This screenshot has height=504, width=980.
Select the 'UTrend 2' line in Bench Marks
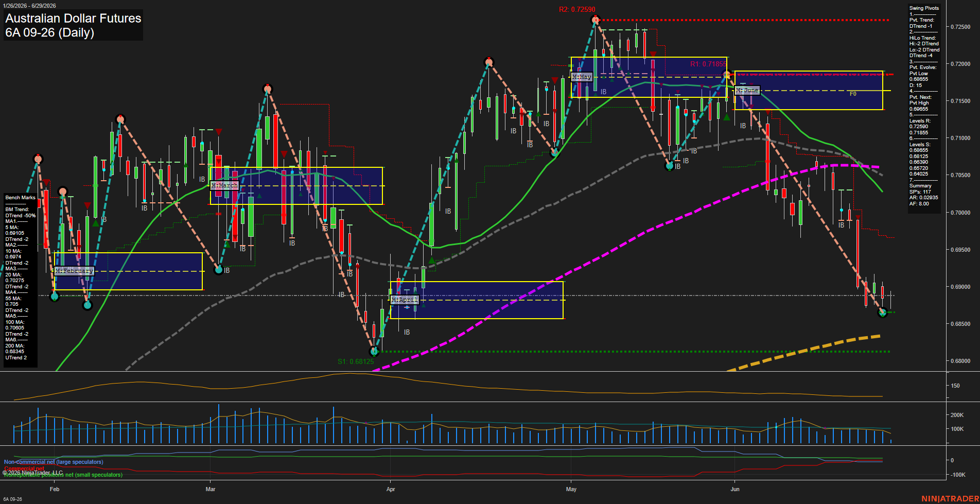(x=16, y=358)
